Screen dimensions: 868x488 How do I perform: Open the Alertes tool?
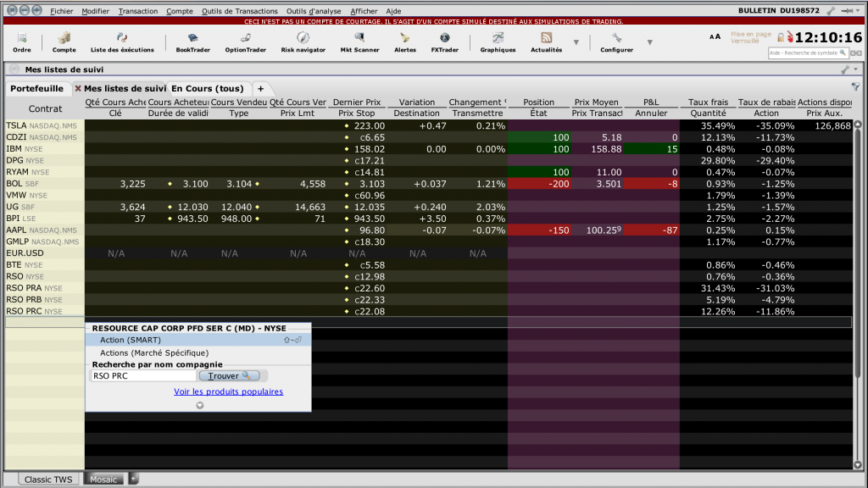[x=404, y=42]
